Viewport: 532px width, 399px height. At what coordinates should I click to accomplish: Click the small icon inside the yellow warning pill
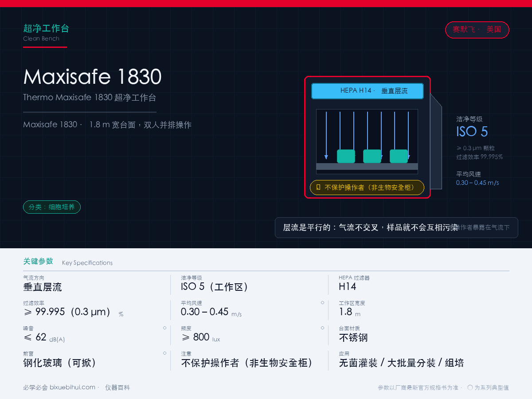(318, 188)
